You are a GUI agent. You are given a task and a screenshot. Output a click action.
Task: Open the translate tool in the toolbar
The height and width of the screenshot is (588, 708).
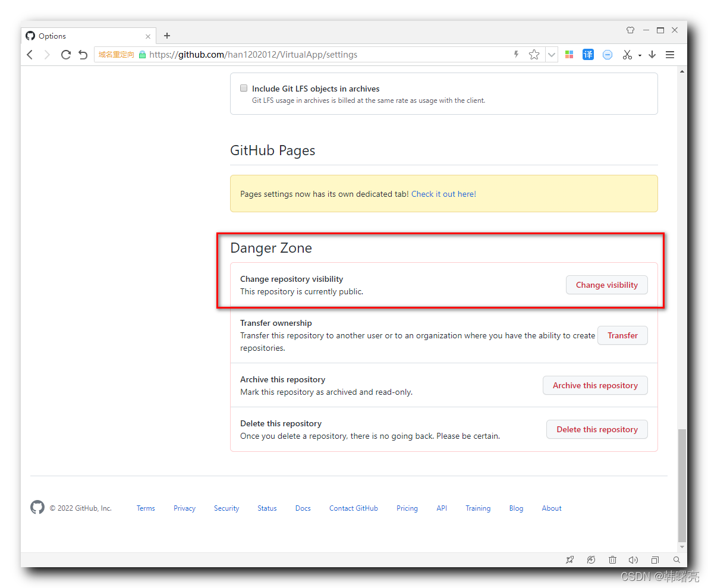click(x=588, y=54)
